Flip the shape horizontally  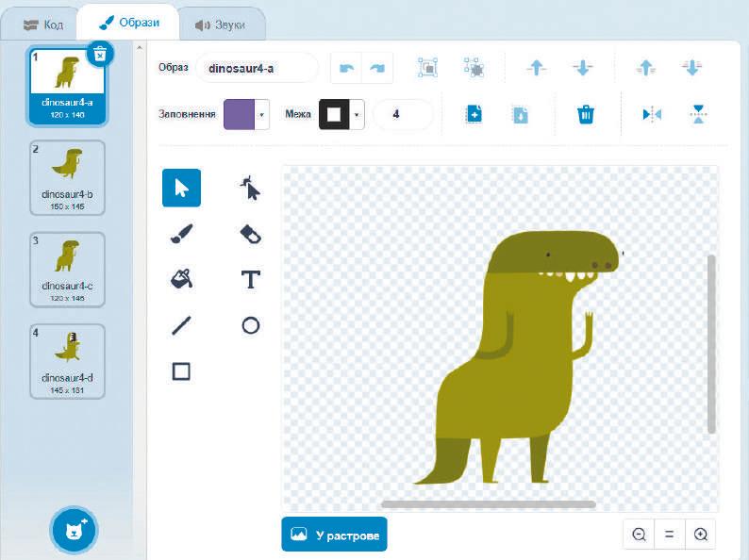point(652,115)
